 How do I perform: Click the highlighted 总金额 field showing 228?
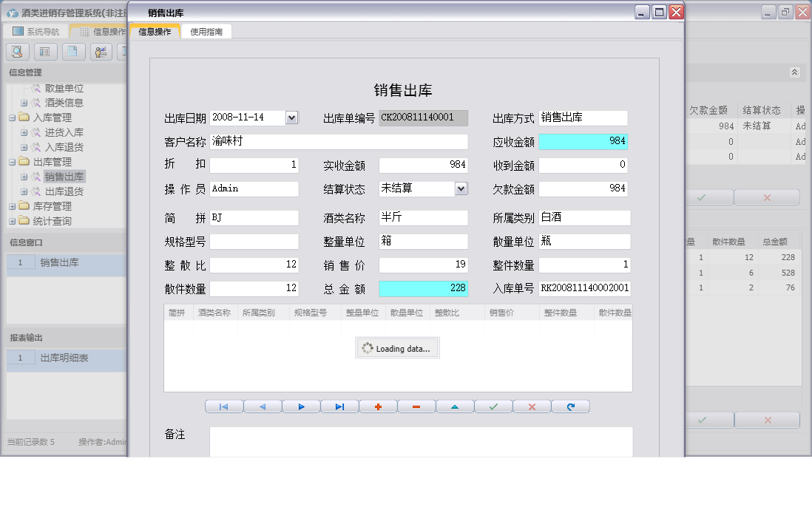(423, 289)
